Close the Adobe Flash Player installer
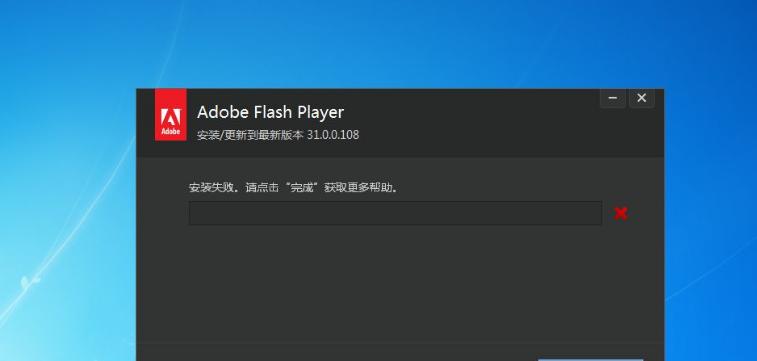 tap(641, 98)
